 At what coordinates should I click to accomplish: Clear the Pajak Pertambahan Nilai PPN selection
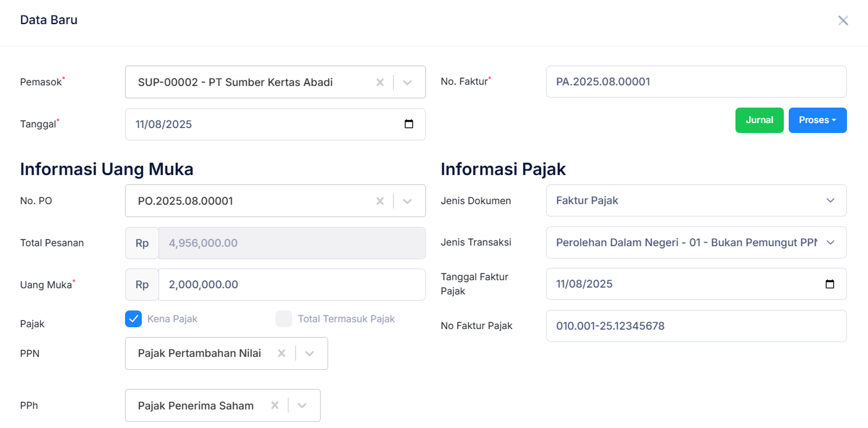[x=281, y=353]
